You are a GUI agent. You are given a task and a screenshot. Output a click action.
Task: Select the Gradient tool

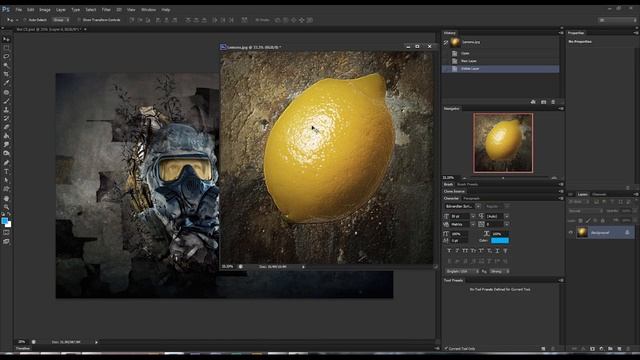(6, 136)
